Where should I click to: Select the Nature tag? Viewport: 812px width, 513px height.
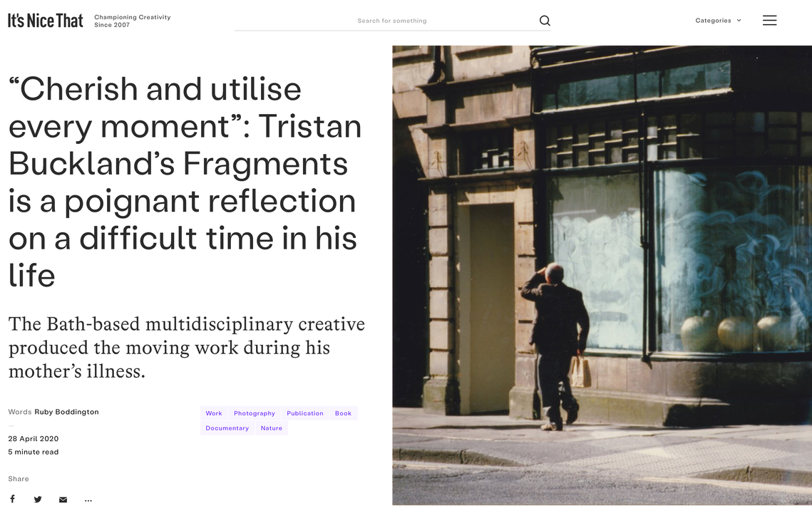pyautogui.click(x=272, y=428)
